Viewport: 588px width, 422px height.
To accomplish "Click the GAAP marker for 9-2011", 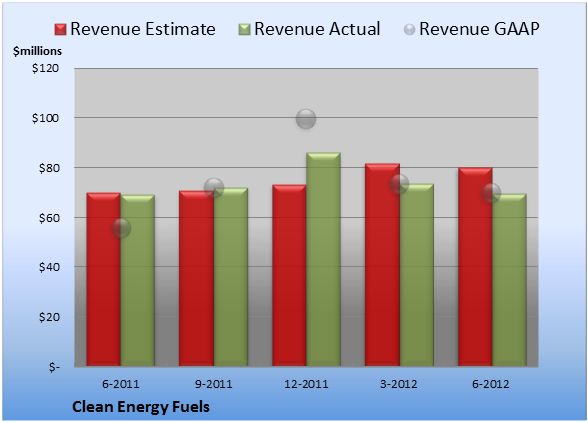I will [214, 188].
